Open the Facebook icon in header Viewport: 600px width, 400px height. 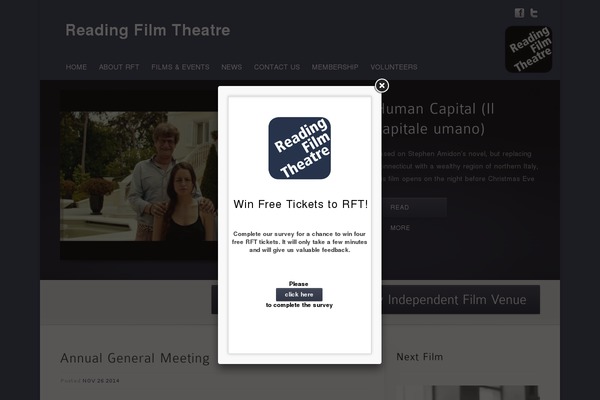click(x=519, y=13)
